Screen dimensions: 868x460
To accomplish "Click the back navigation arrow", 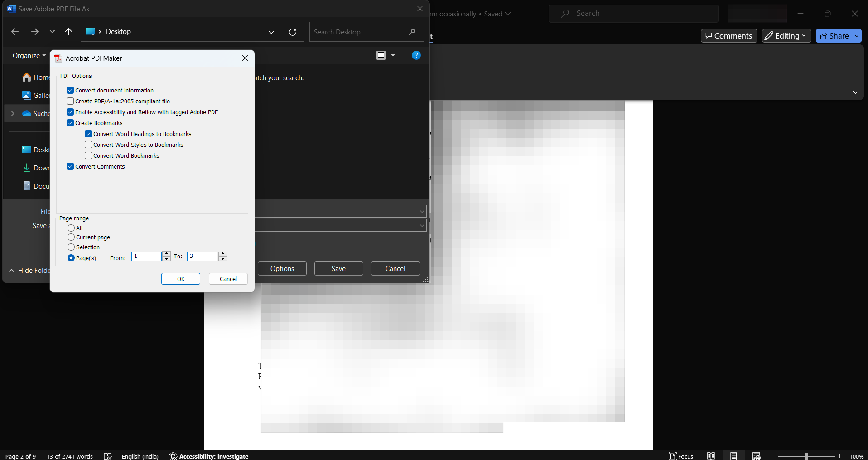I will (15, 32).
